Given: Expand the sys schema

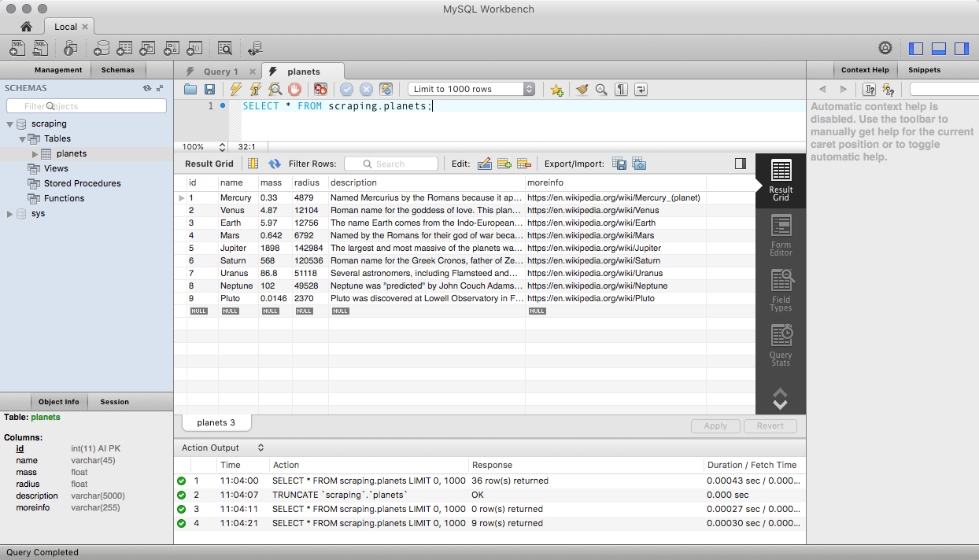Looking at the screenshot, I should tap(9, 213).
